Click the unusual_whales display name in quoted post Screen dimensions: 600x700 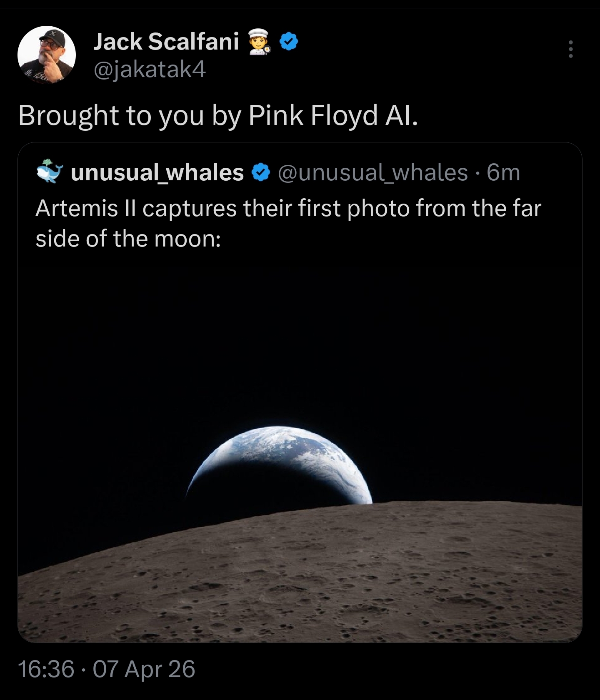pyautogui.click(x=157, y=172)
